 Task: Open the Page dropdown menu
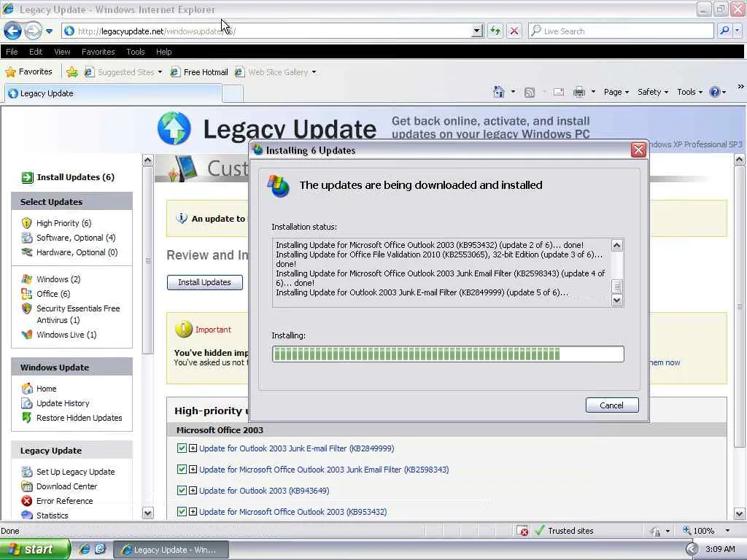(x=616, y=92)
